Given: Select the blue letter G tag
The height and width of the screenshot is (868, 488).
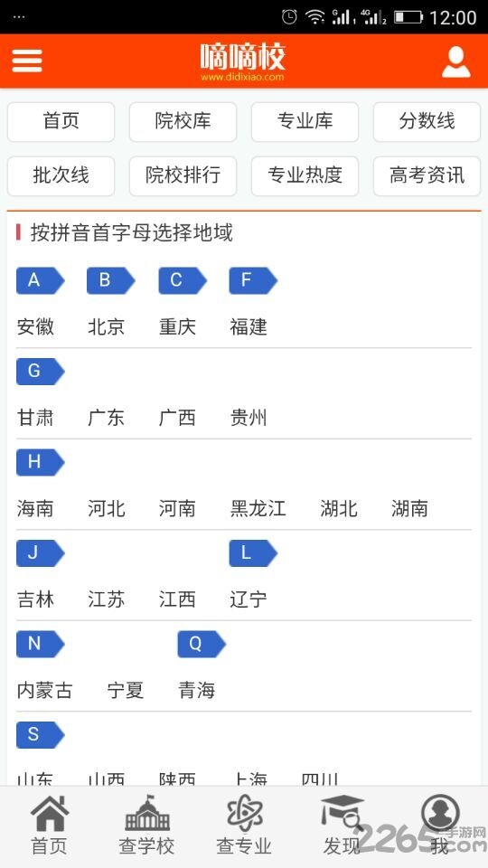Looking at the screenshot, I should click(x=41, y=372).
